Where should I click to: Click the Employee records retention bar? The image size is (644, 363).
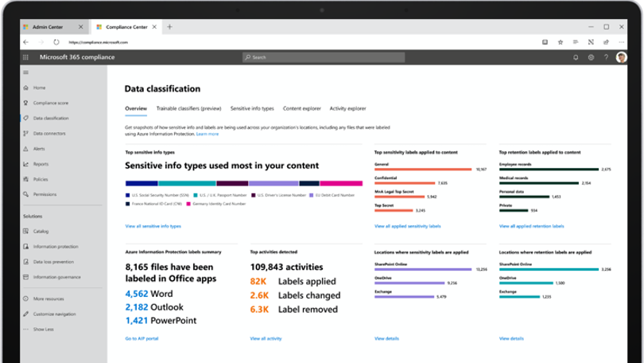click(x=549, y=170)
